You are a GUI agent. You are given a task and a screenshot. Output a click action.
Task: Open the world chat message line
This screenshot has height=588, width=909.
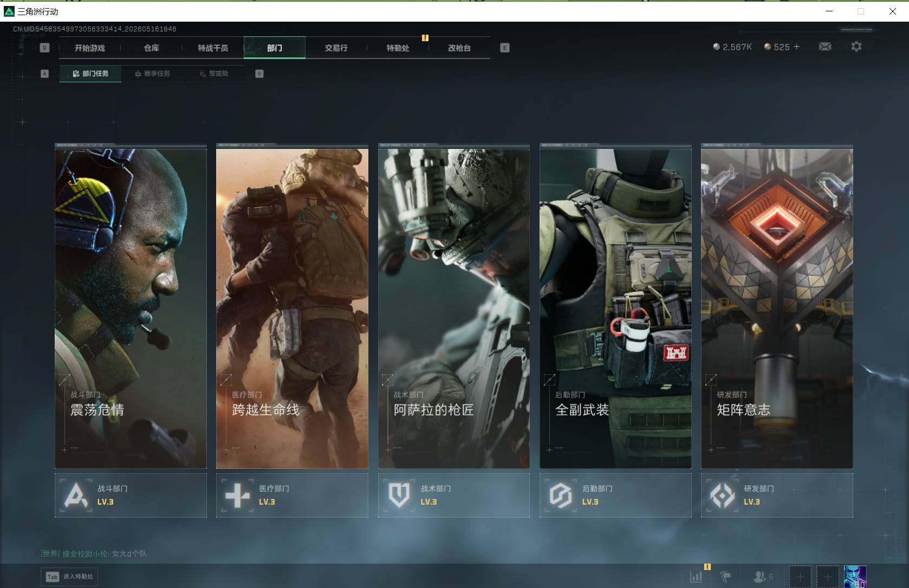[93, 554]
